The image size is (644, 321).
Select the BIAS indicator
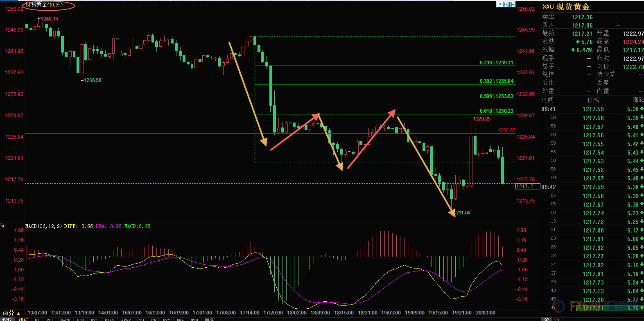[109, 320]
